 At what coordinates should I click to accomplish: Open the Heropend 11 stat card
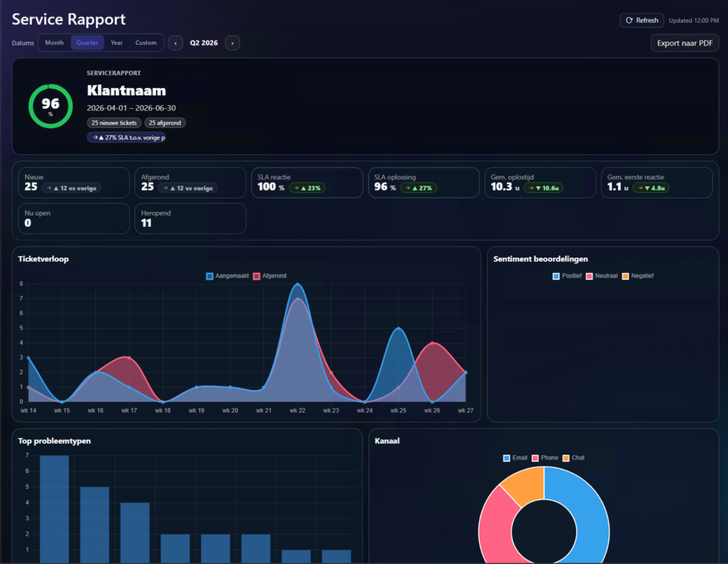191,218
